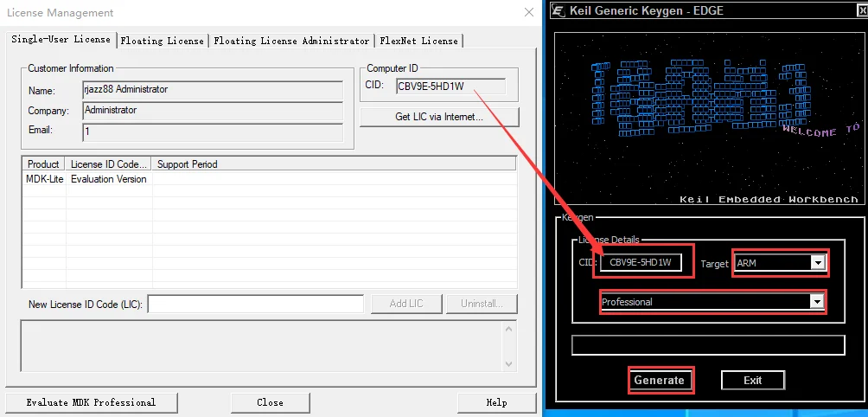
Task: Click Generate in the Keil keygen
Action: [x=660, y=381]
